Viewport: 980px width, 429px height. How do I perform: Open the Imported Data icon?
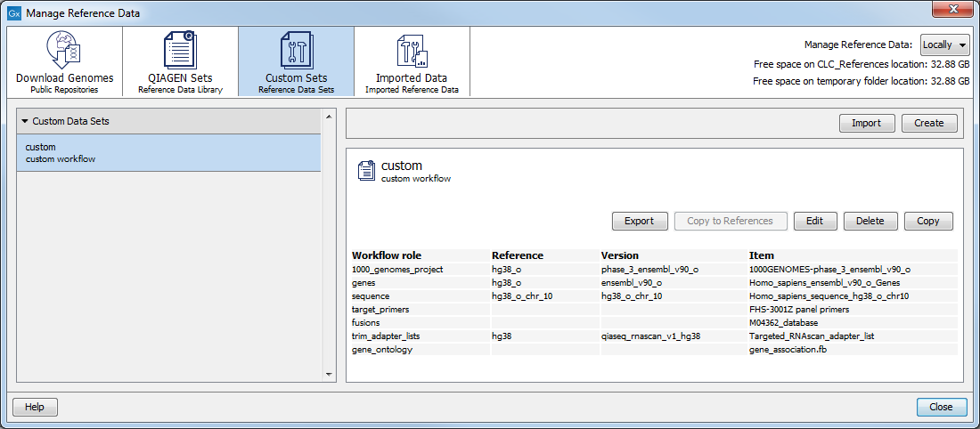tap(412, 50)
